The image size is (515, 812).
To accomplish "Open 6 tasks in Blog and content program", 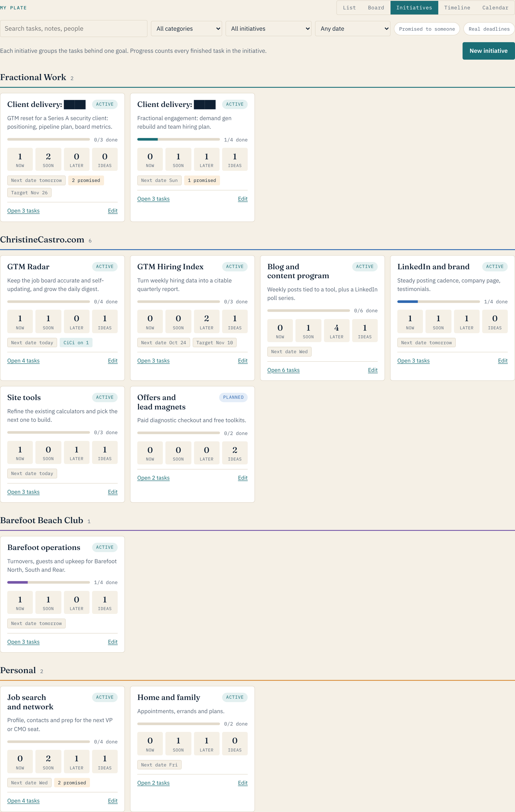I will [283, 370].
